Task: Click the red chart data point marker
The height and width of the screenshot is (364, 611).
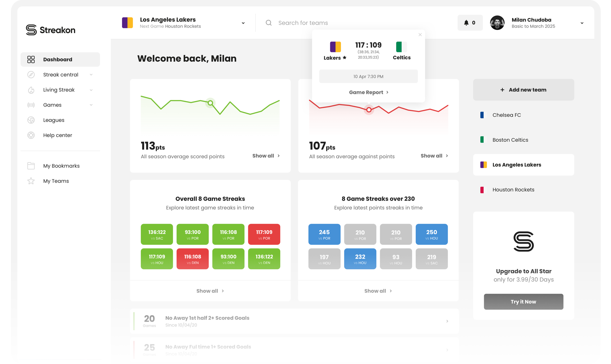Action: pos(369,110)
